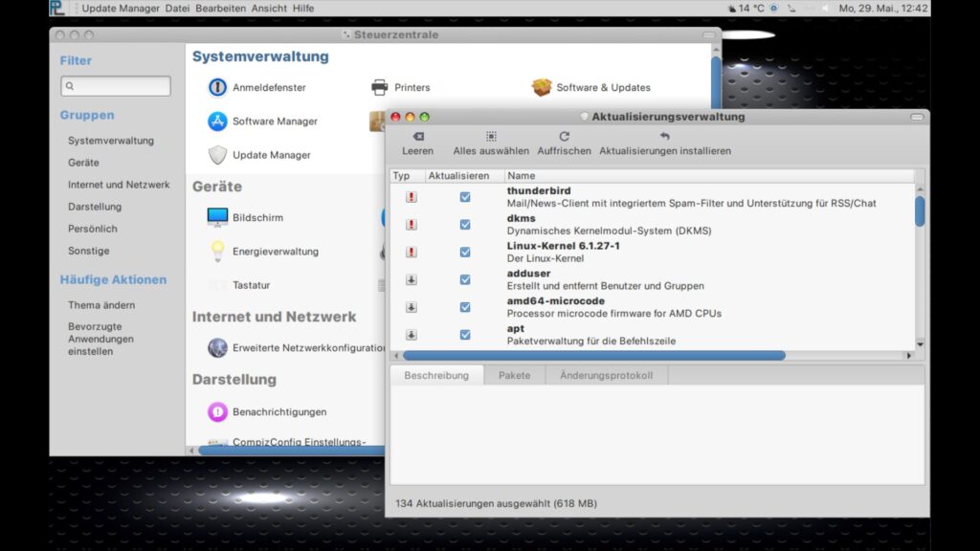Image resolution: width=980 pixels, height=551 pixels.
Task: Uncheck the adduser update checkbox
Action: (x=465, y=279)
